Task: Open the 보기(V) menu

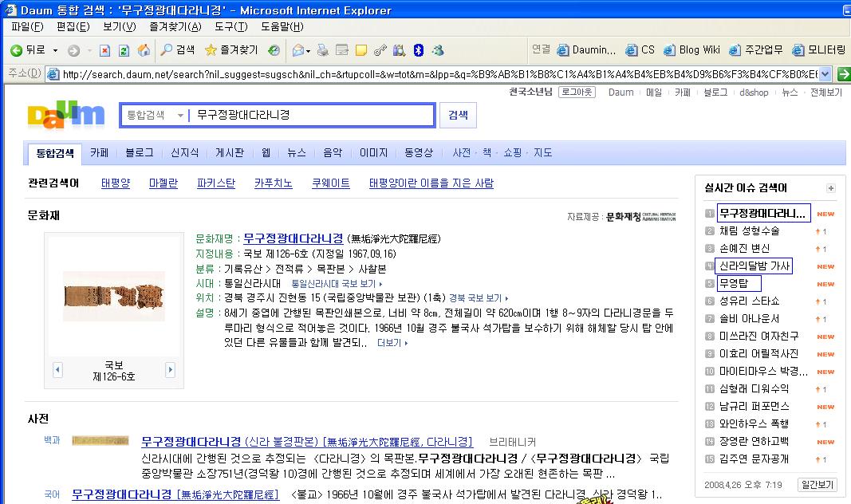Action: point(120,26)
